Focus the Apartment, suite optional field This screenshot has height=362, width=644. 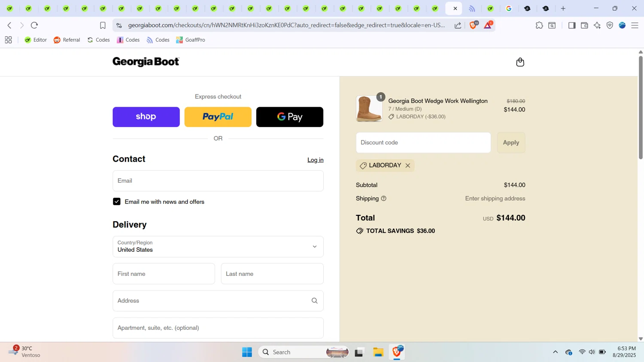[x=218, y=328]
